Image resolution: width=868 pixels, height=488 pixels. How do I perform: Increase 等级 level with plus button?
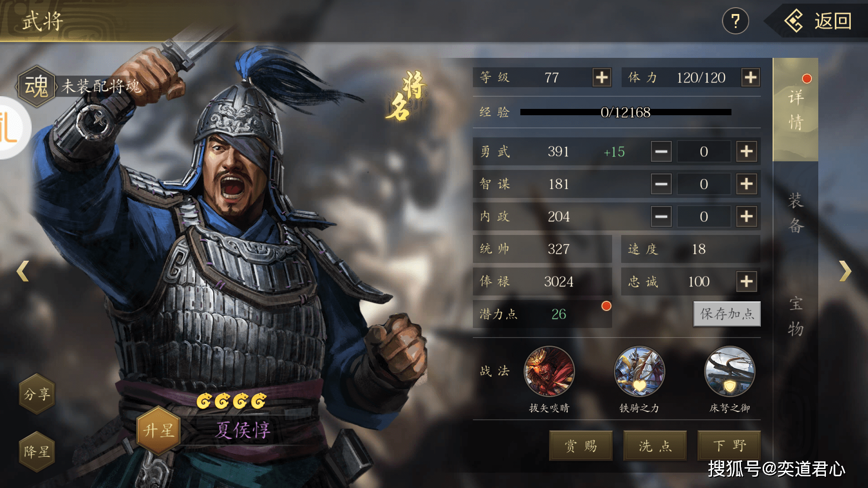point(602,78)
